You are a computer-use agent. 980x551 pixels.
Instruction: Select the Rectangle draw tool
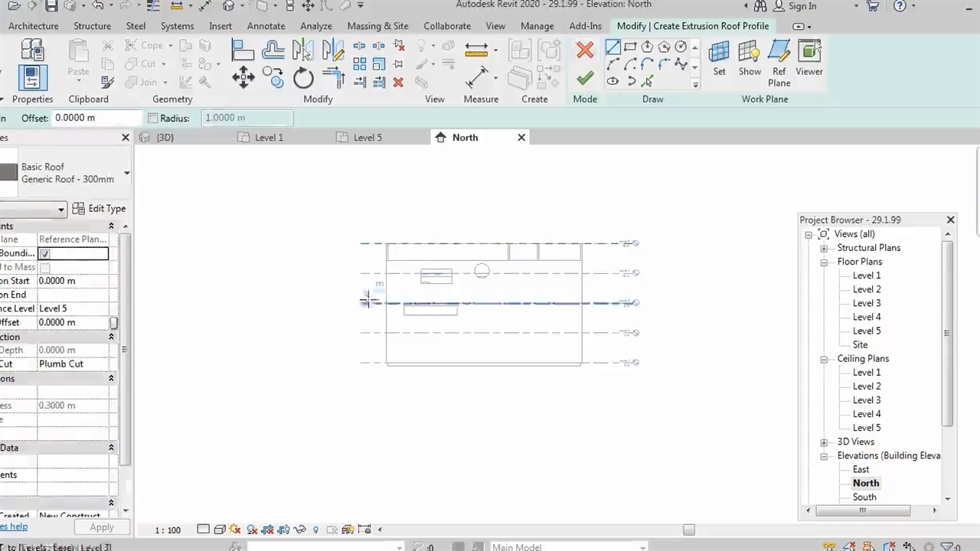click(x=630, y=47)
